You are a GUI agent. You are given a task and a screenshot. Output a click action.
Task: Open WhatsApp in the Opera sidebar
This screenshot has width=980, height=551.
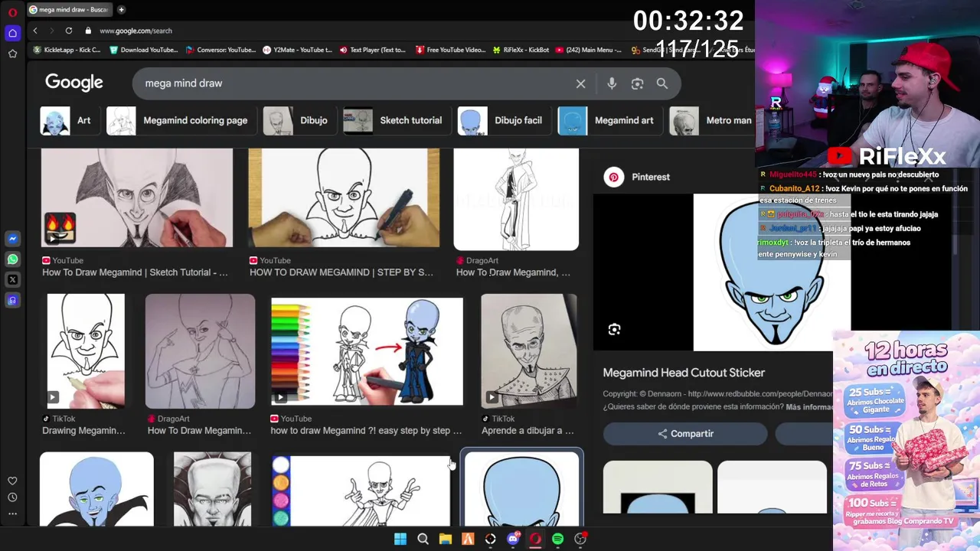point(12,259)
